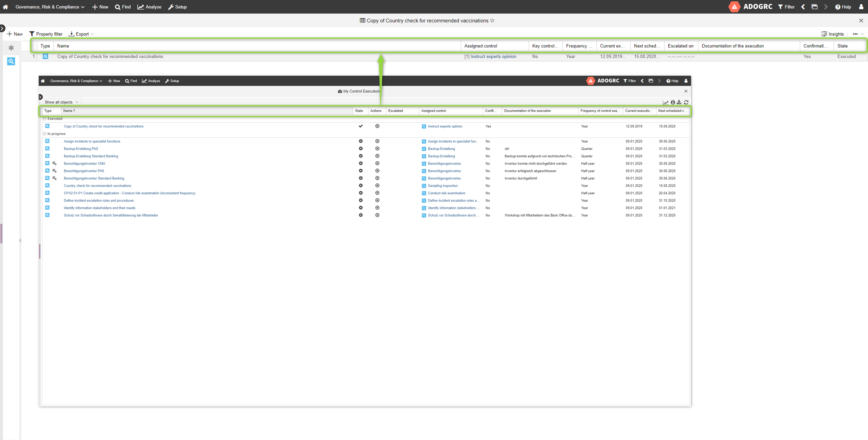
Task: Collapse the 'Executed' section header
Action: pyautogui.click(x=45, y=119)
